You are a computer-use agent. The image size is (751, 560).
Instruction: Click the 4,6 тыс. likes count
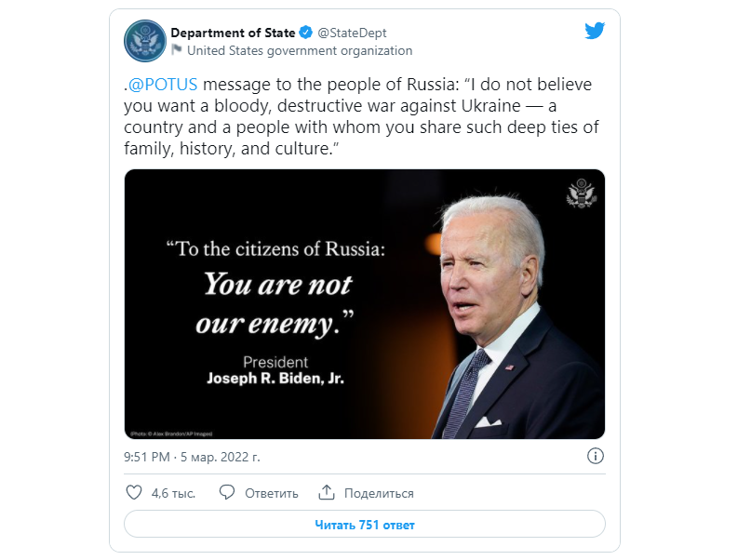coord(173,493)
